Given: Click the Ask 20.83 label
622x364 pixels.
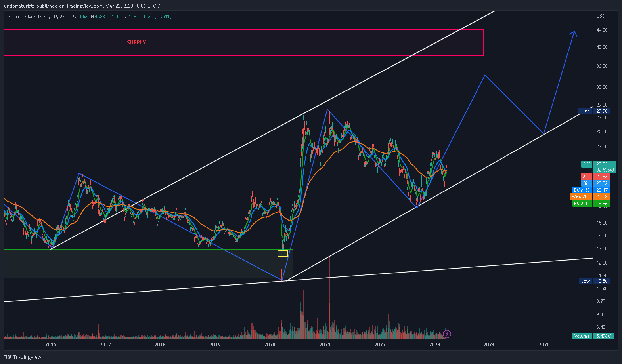Looking at the screenshot, I should click(595, 177).
